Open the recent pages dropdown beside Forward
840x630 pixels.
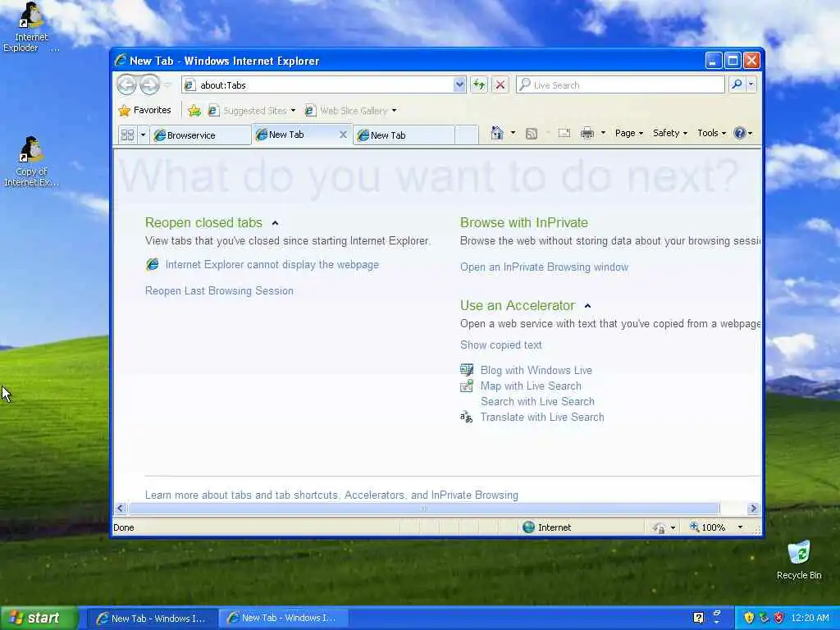click(167, 85)
